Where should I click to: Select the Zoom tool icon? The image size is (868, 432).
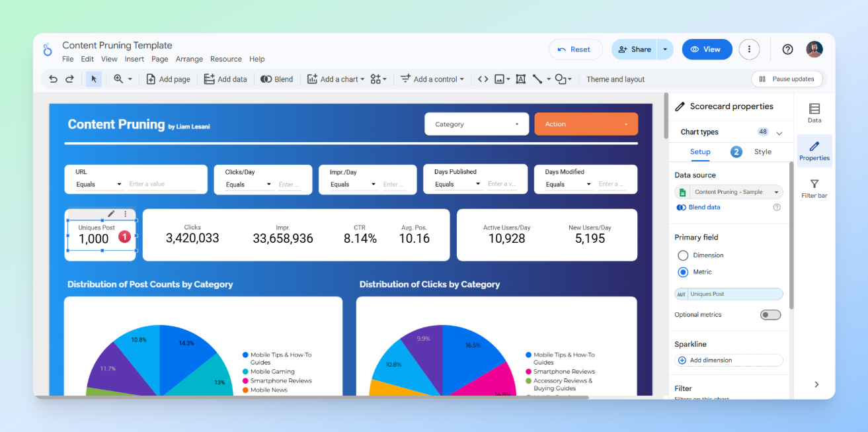pos(118,79)
